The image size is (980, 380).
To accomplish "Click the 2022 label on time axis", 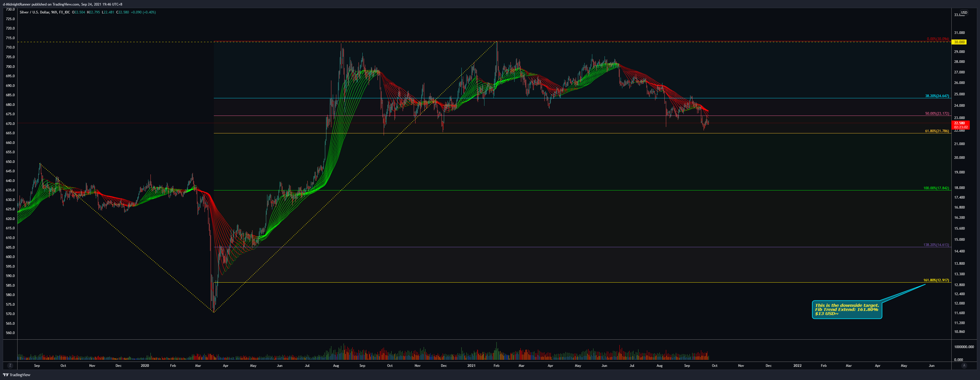I will (797, 366).
